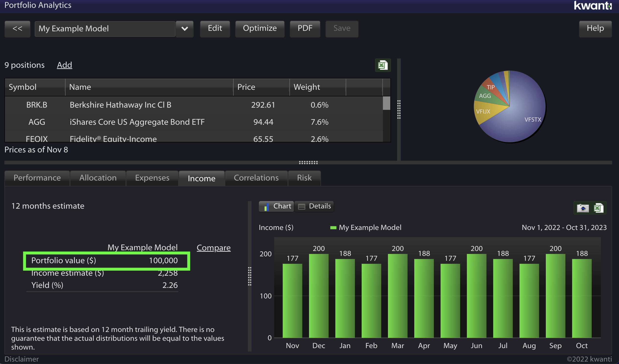
Task: Switch to the Expenses tab
Action: coord(152,178)
